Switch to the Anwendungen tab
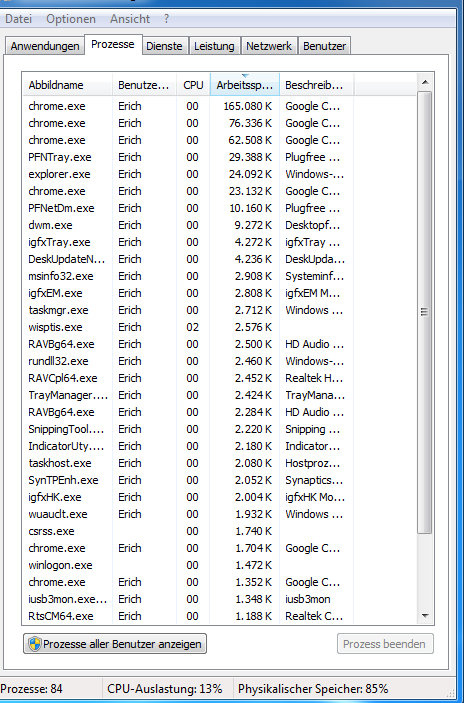464x703 pixels. (45, 46)
